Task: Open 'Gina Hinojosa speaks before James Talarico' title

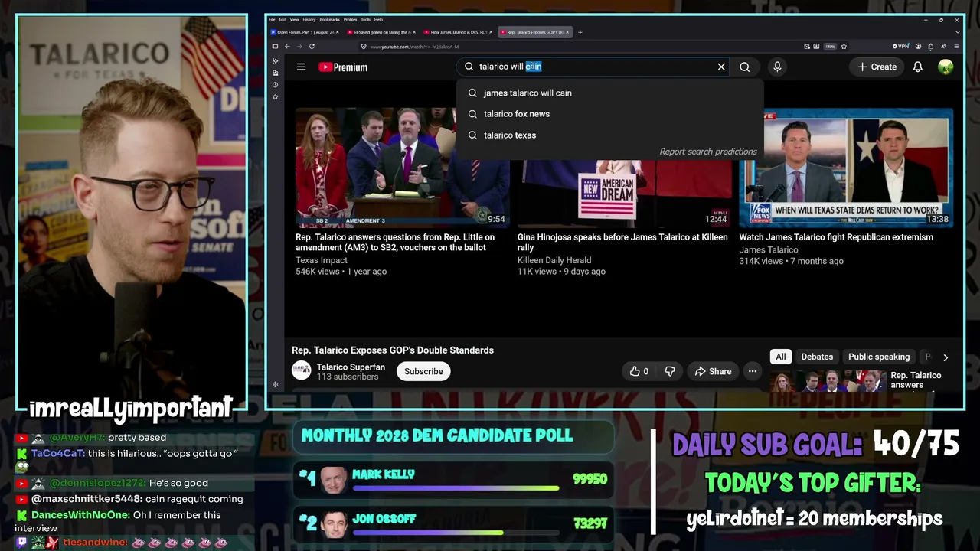Action: point(622,242)
